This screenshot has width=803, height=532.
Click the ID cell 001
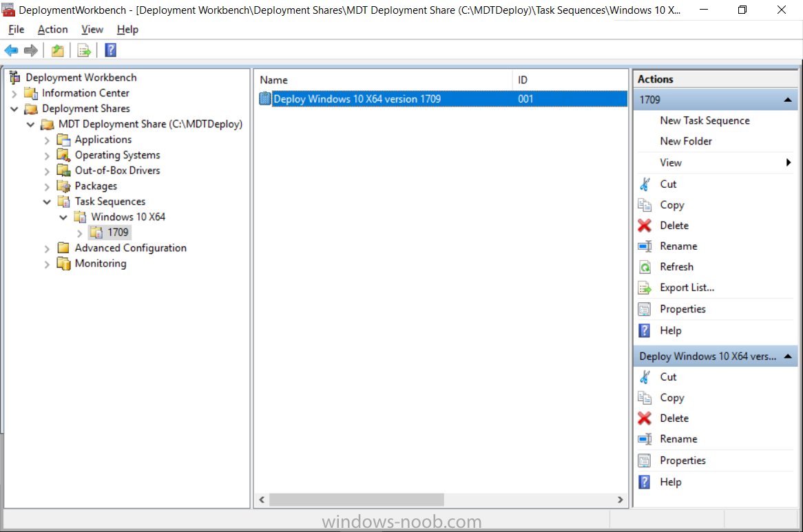click(525, 98)
